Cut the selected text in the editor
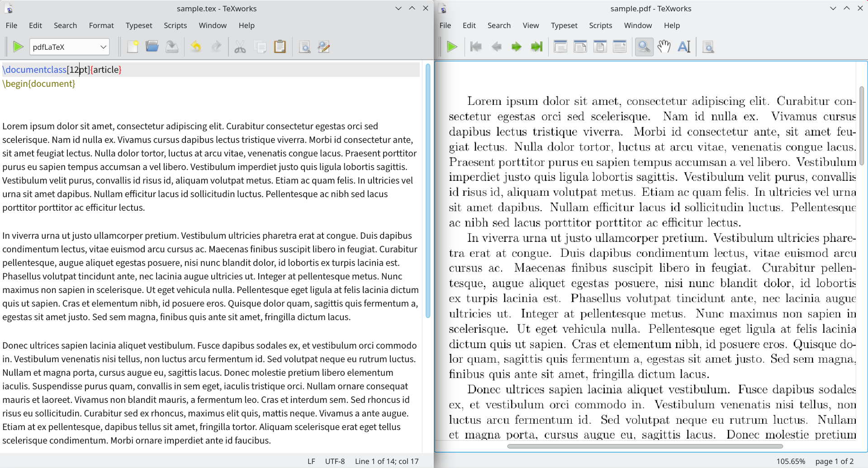This screenshot has width=868, height=468. pyautogui.click(x=240, y=47)
